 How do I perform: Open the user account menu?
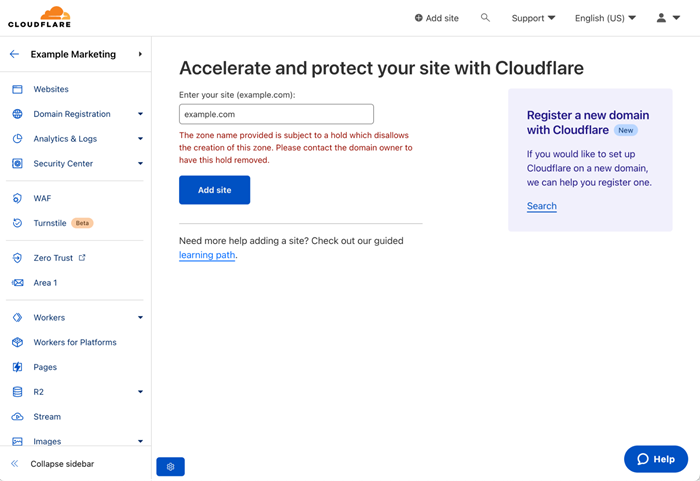click(x=667, y=18)
